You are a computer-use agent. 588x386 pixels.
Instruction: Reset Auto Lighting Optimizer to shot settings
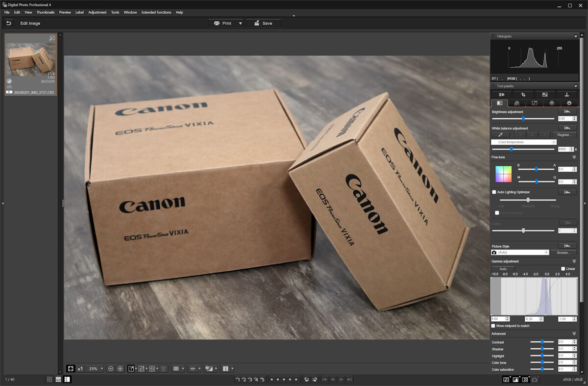coord(567,192)
